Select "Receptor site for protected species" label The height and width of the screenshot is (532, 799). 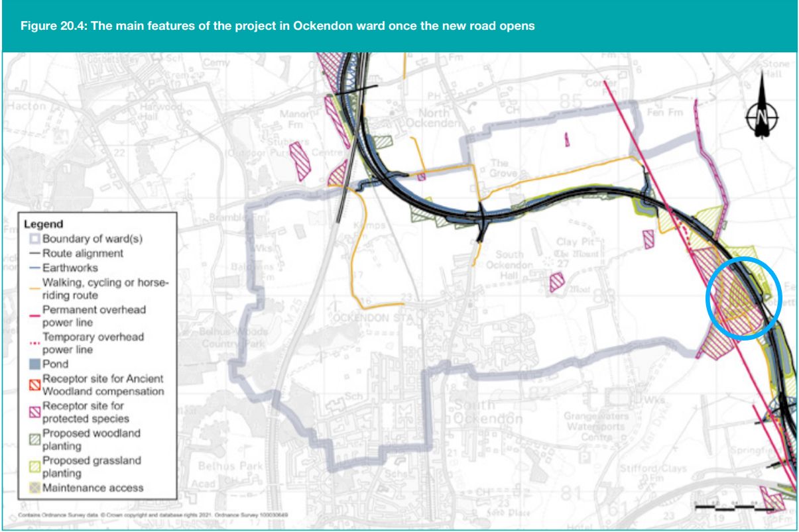click(86, 412)
